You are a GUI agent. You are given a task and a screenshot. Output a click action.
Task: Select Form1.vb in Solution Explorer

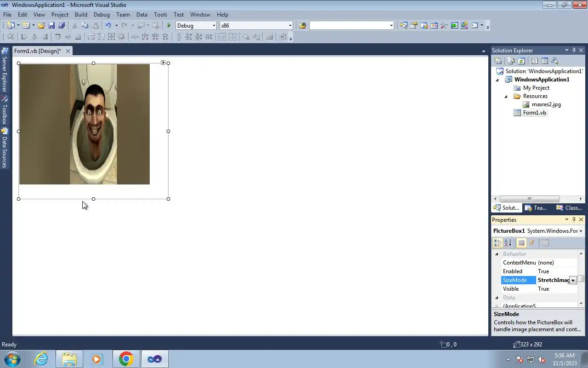535,113
